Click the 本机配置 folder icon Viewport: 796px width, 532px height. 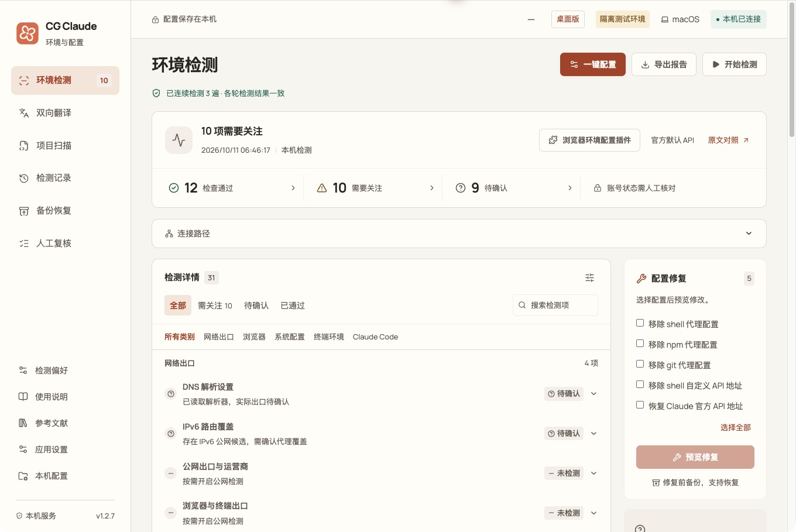[23, 476]
